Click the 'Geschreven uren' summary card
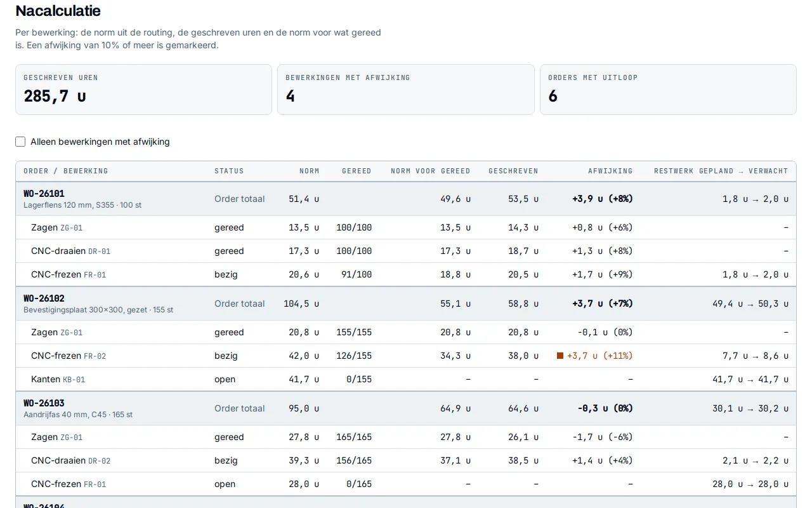Viewport: 812px width, 508px height. pyautogui.click(x=143, y=90)
